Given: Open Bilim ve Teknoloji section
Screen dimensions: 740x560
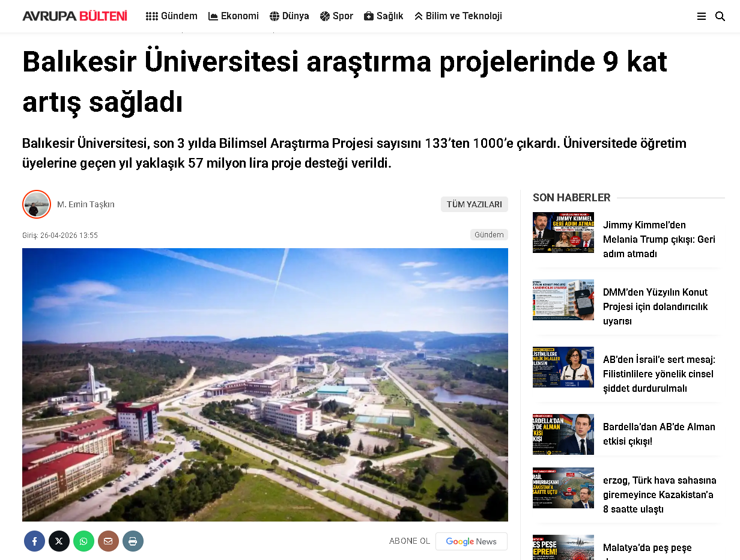Looking at the screenshot, I should click(x=458, y=16).
